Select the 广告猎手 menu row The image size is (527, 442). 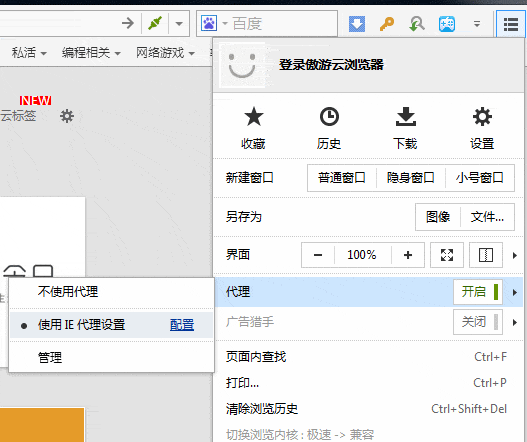[368, 322]
